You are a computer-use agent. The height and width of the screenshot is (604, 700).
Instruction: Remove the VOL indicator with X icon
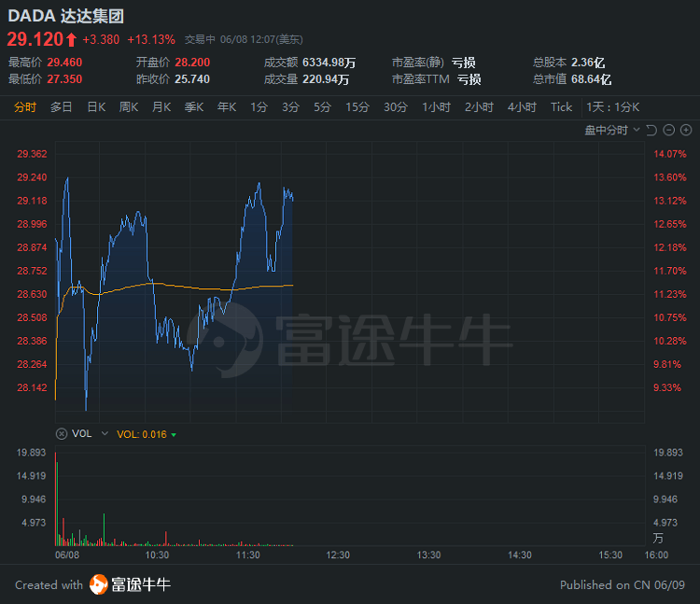[62, 434]
